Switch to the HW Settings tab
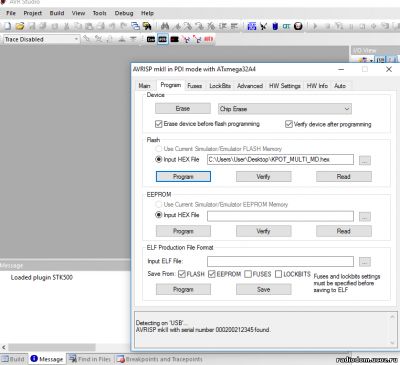400x365 pixels. (x=285, y=86)
